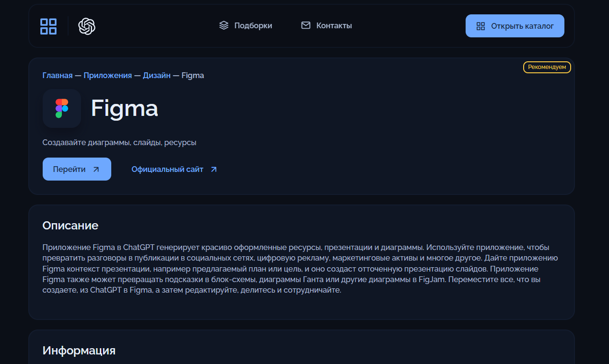Click the subtitle Создавайте диаграммы, слайды, ресурсы
This screenshot has width=609, height=364.
tap(119, 143)
